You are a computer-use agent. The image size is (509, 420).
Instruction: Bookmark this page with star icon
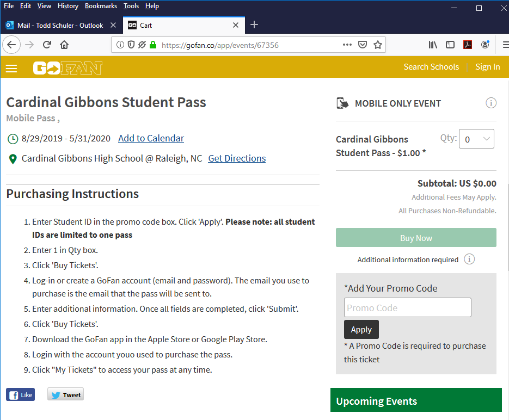[377, 45]
